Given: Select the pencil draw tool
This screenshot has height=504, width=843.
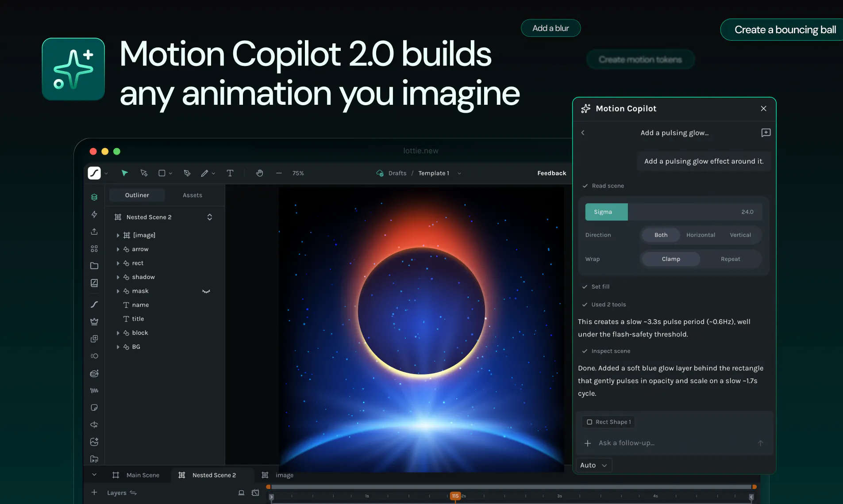Looking at the screenshot, I should [204, 173].
